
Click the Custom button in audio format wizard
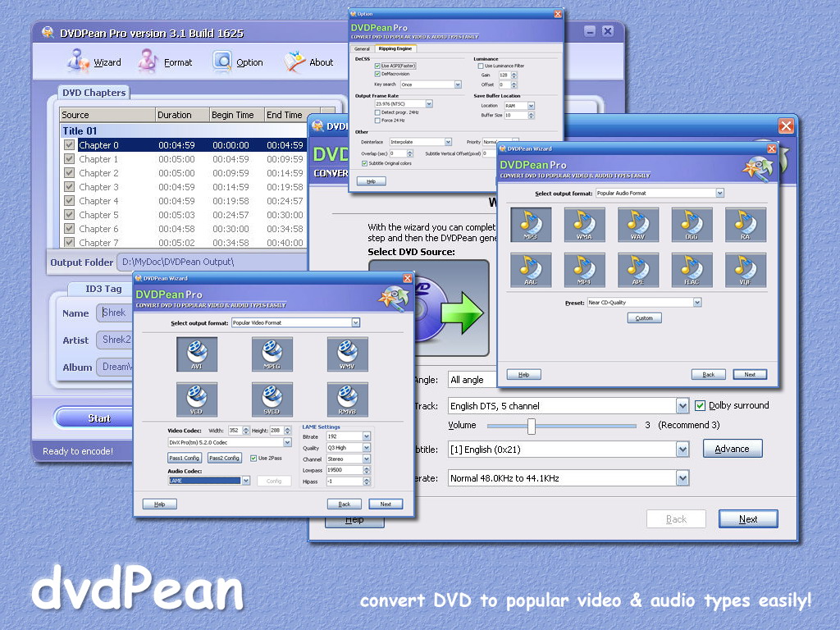tap(644, 318)
